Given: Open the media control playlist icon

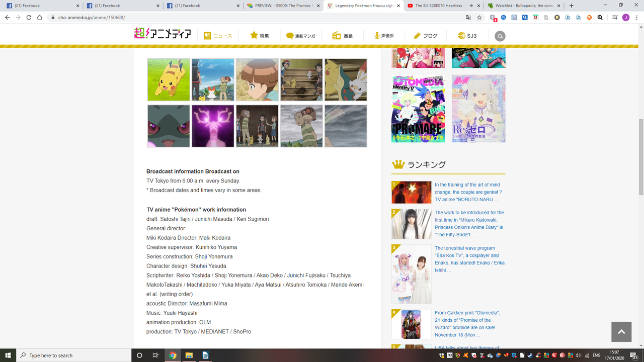Looking at the screenshot, I should coord(615,17).
